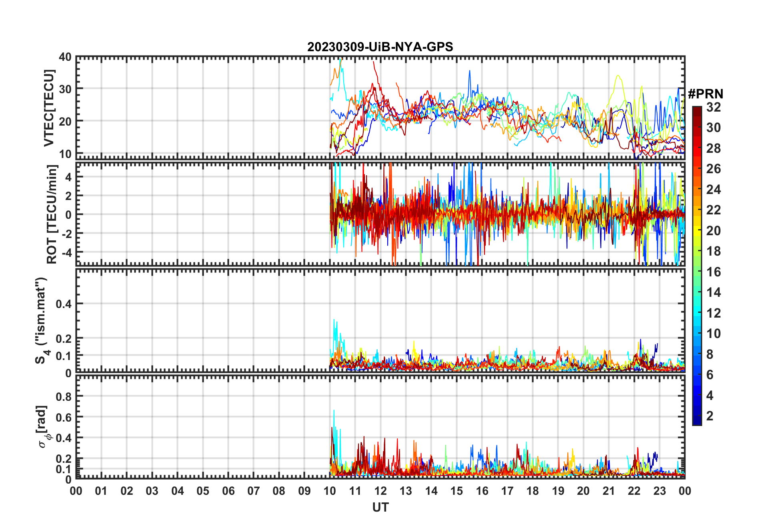The height and width of the screenshot is (532, 761).
Task: Click x-axis tick label 10
Action: (x=330, y=491)
